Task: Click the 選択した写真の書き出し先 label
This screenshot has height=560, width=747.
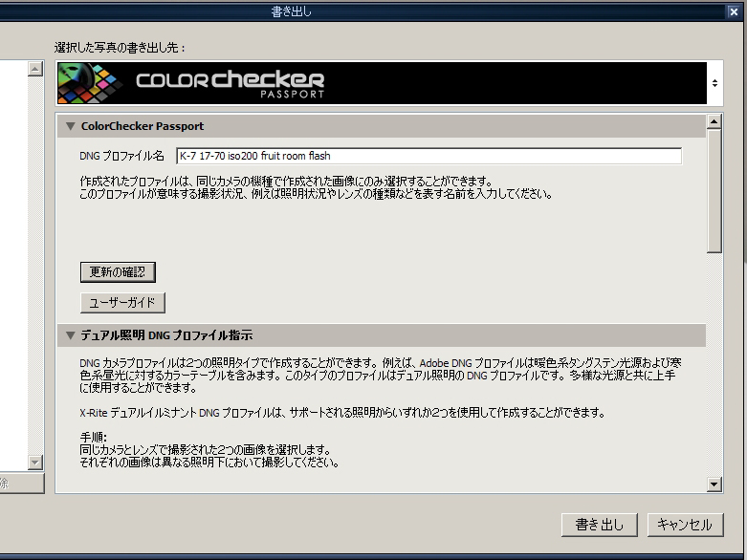Action: click(x=120, y=48)
